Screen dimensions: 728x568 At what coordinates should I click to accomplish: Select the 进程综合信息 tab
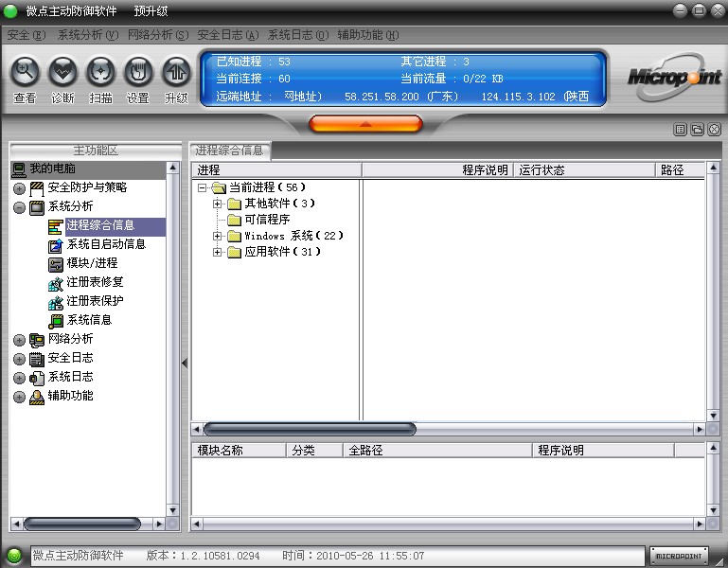click(230, 151)
